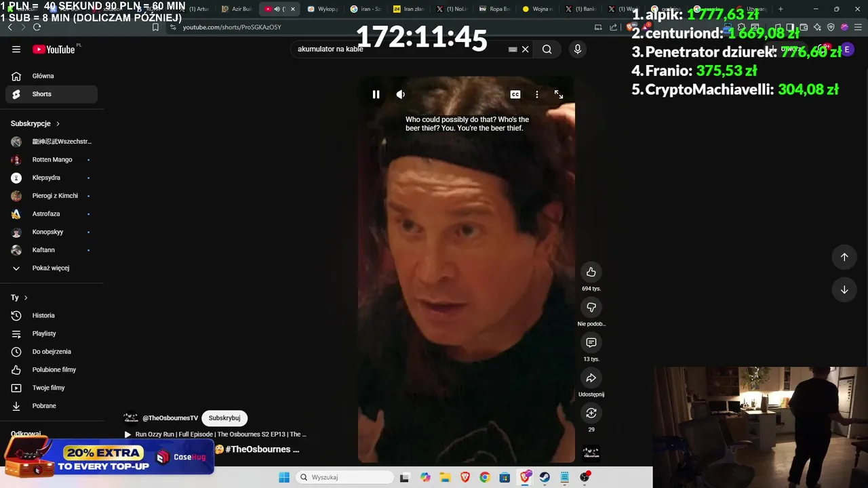Open the Rotten Mango subscription
This screenshot has width=868, height=488.
(52, 160)
